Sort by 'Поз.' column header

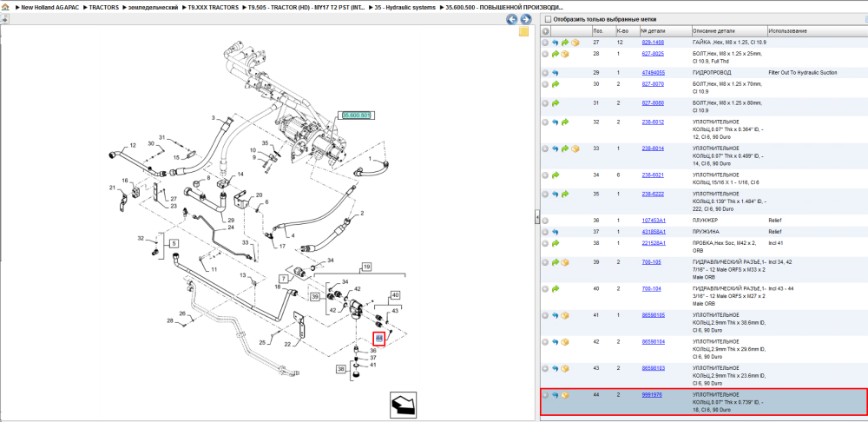pos(598,31)
